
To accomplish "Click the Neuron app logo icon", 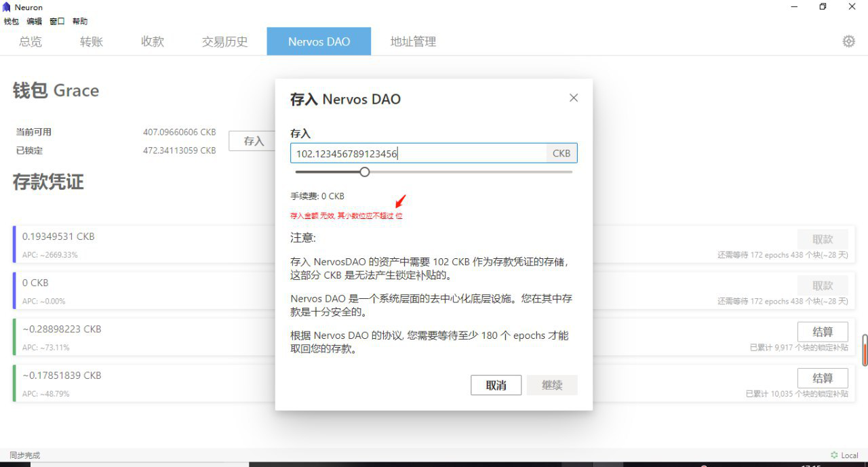I will pos(7,6).
